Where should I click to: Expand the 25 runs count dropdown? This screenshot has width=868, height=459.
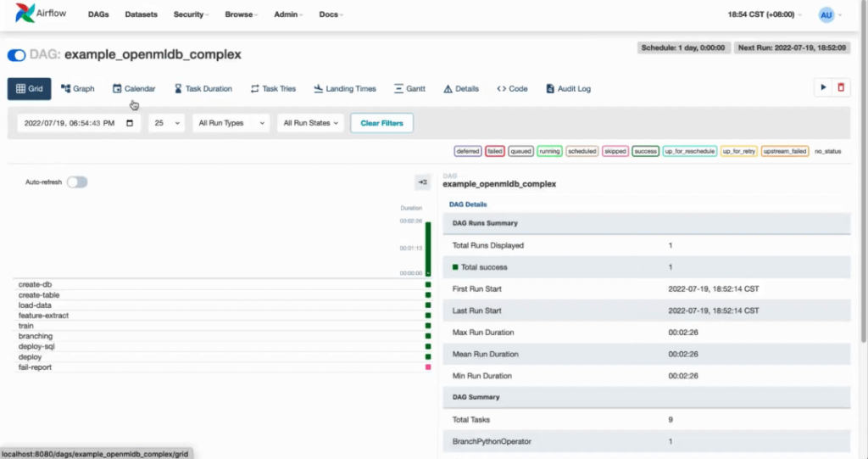pos(167,123)
